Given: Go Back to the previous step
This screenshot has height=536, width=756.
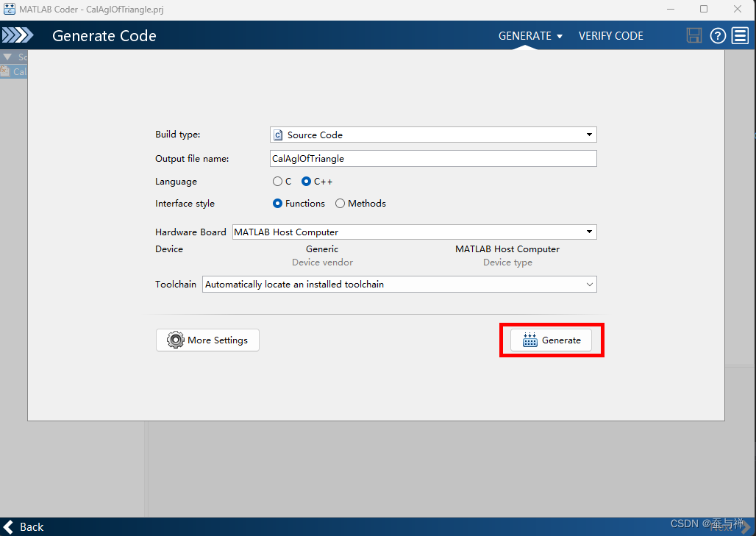Looking at the screenshot, I should (23, 527).
